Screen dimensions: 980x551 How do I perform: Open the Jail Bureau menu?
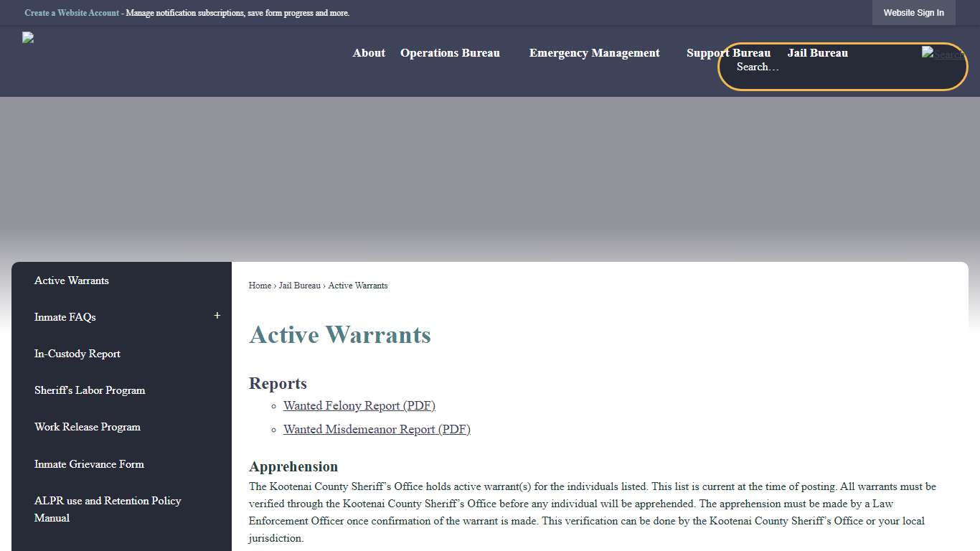pos(817,52)
